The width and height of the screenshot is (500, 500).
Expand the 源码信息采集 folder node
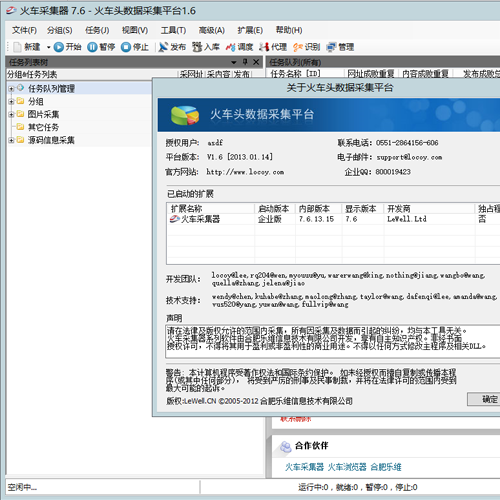pos(11,140)
